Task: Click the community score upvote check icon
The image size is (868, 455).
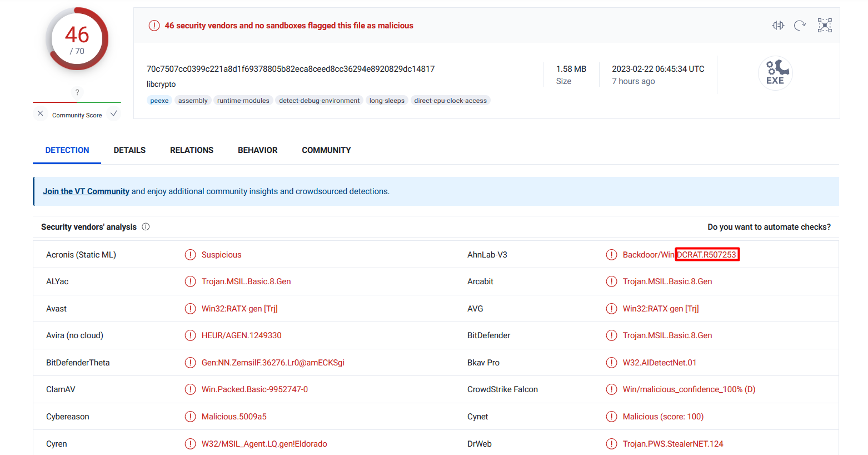Action: click(113, 113)
